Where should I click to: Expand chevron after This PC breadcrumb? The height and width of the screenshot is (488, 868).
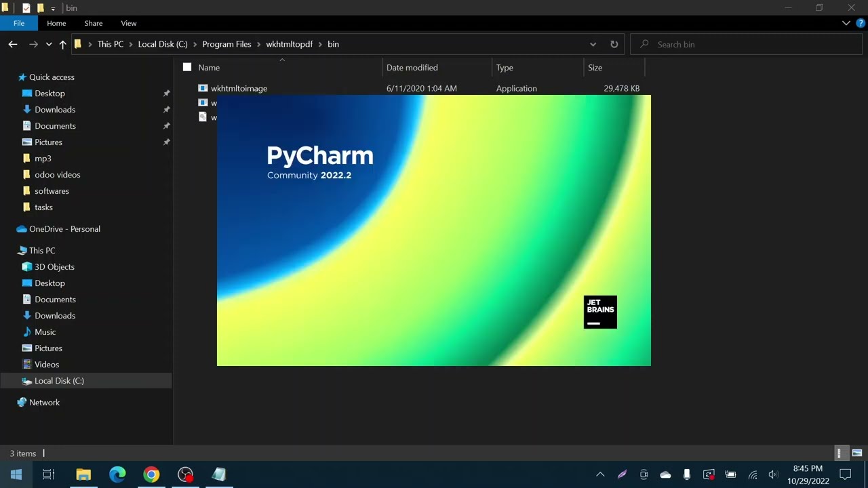131,44
